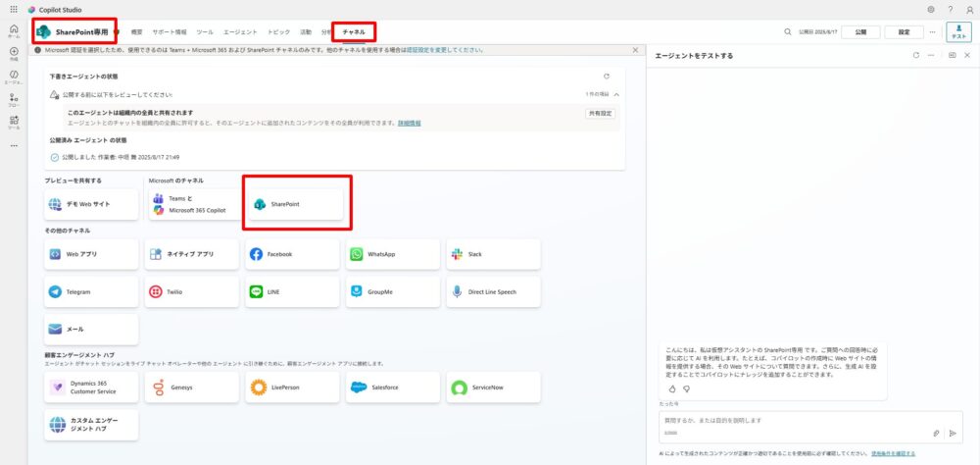Open the トピック tab

[278, 32]
